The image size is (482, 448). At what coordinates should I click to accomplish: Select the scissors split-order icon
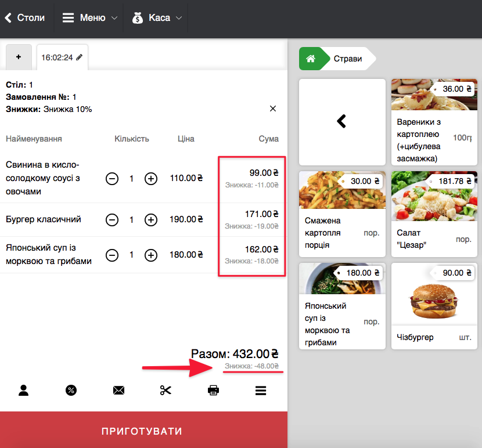click(166, 391)
